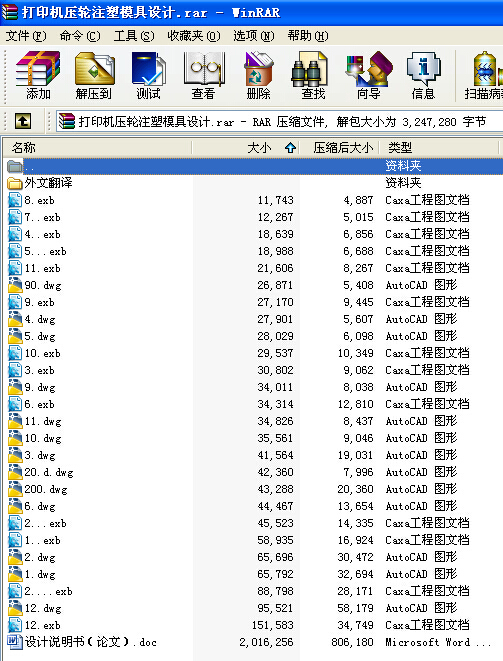503x661 pixels.
Task: Open the 选项(N) menu
Action: click(x=254, y=36)
